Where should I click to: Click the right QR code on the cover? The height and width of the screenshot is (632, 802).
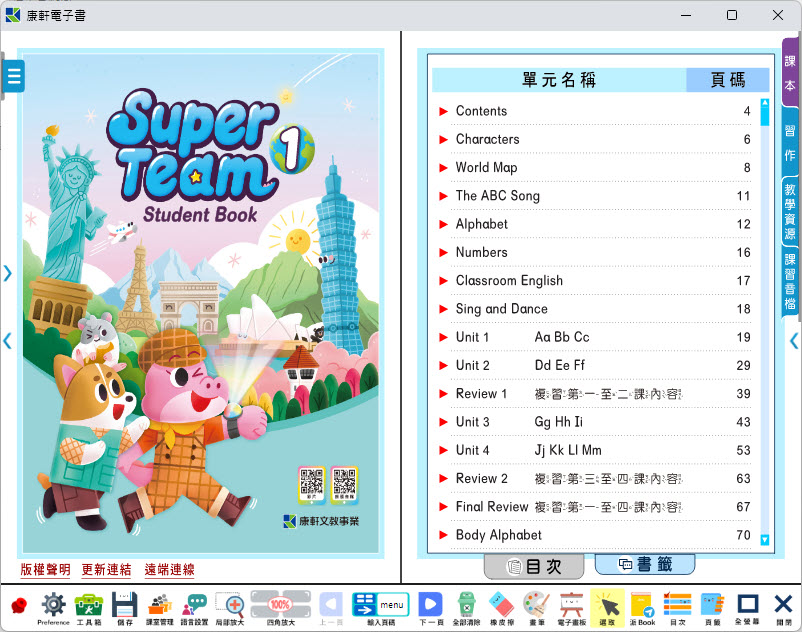[x=344, y=483]
